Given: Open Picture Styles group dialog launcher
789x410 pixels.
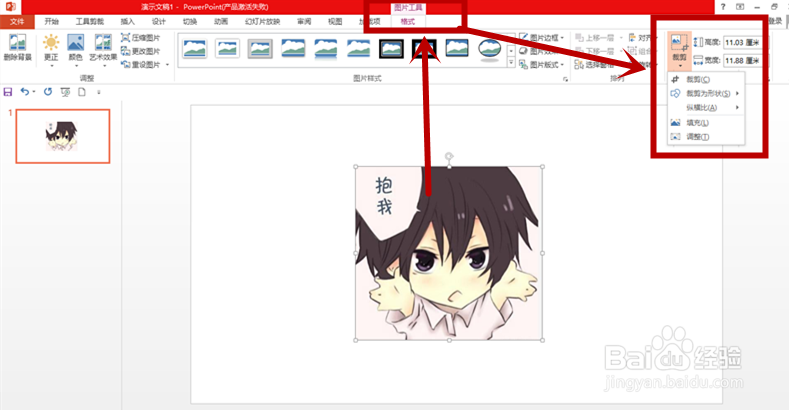Looking at the screenshot, I should [x=565, y=79].
